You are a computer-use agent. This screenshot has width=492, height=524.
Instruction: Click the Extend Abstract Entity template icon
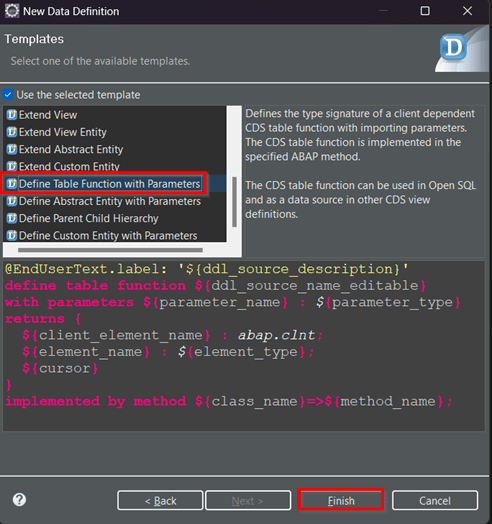click(11, 149)
